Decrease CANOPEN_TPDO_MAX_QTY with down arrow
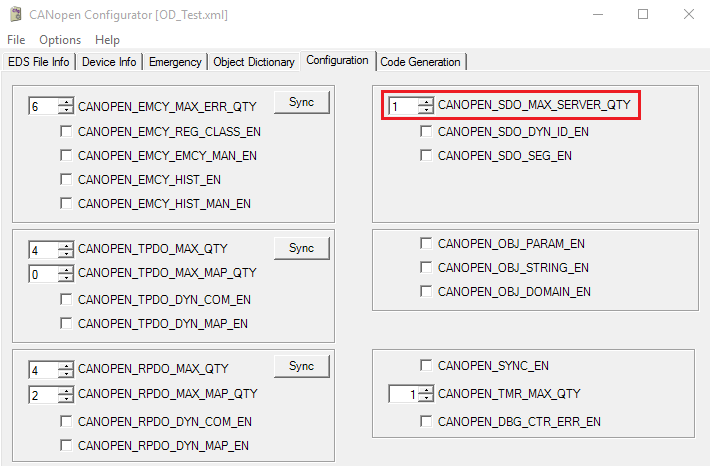 click(66, 254)
